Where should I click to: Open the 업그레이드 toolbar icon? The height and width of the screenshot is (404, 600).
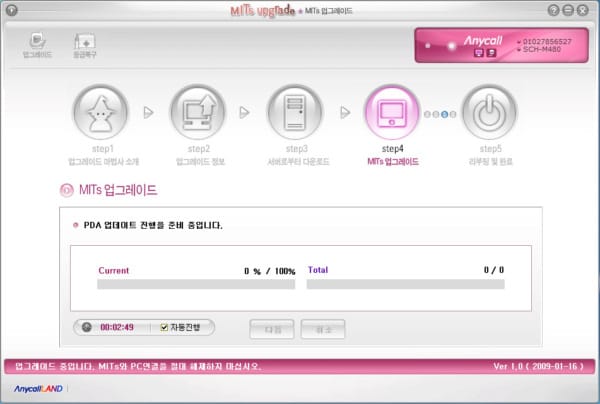point(37,45)
